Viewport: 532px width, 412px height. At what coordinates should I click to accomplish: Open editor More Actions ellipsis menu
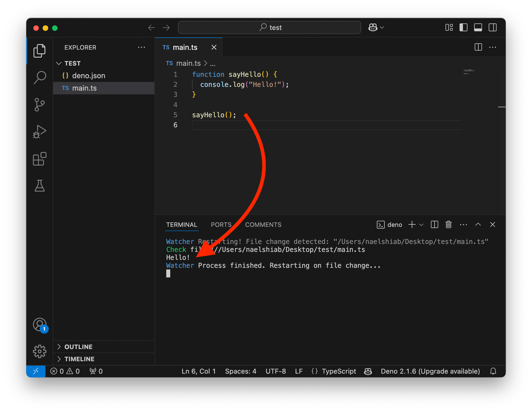point(492,47)
